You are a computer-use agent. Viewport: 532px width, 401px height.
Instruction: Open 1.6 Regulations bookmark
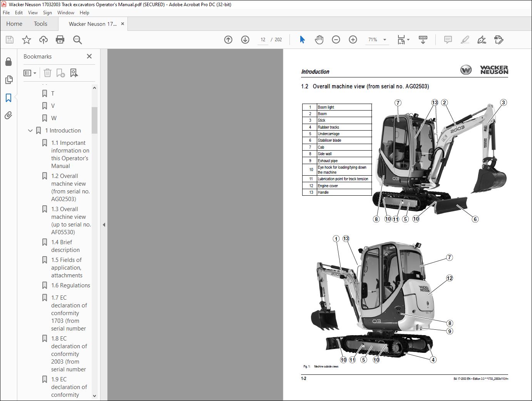[x=70, y=285]
